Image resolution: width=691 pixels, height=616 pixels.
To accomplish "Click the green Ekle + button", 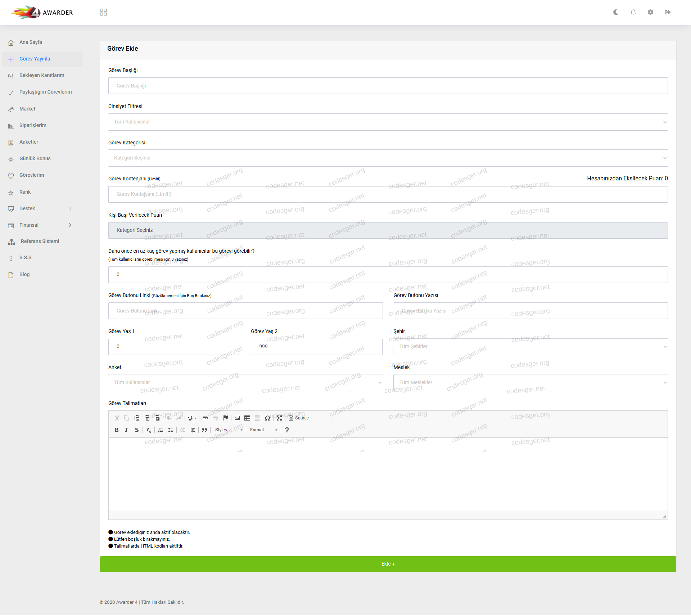I will pyautogui.click(x=388, y=564).
